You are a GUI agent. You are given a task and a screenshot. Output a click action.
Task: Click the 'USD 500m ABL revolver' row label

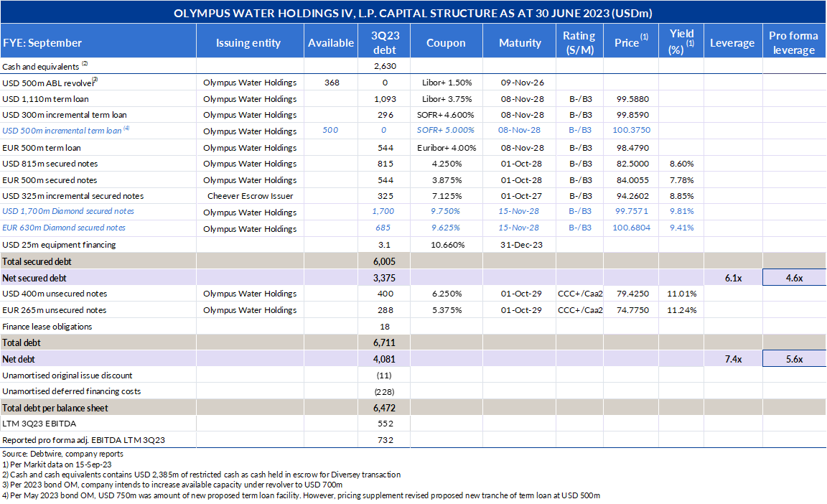tap(48, 83)
